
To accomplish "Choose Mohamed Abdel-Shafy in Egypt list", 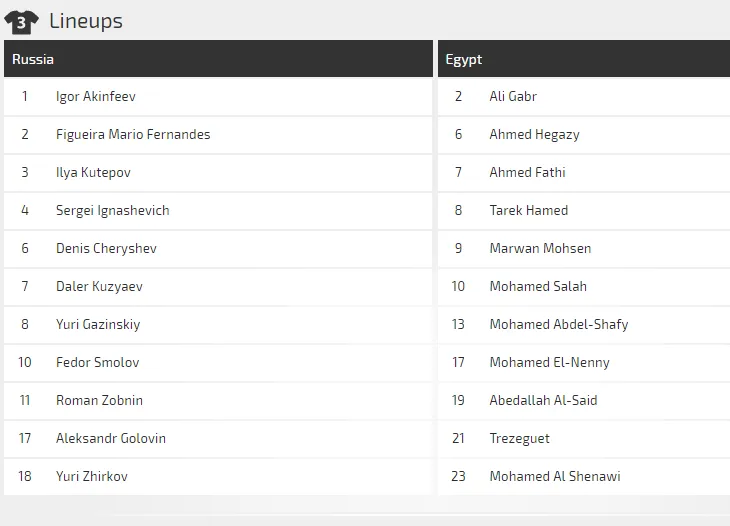I will [x=559, y=324].
